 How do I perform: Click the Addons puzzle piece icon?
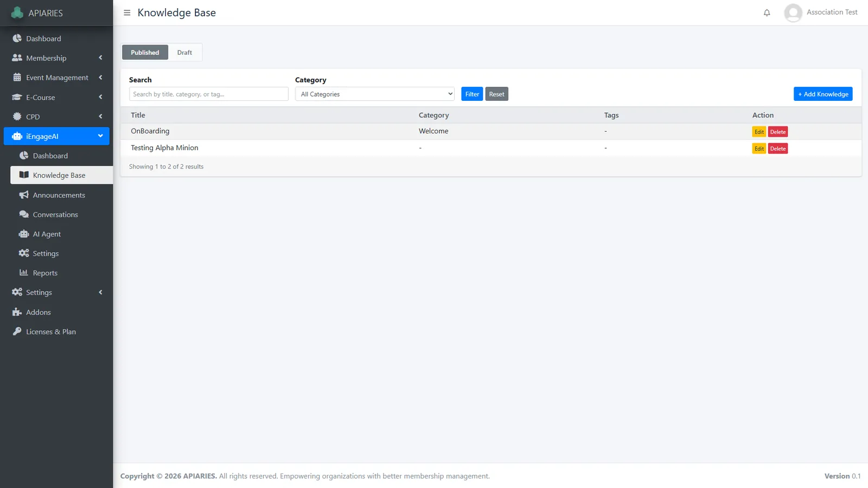(x=17, y=312)
